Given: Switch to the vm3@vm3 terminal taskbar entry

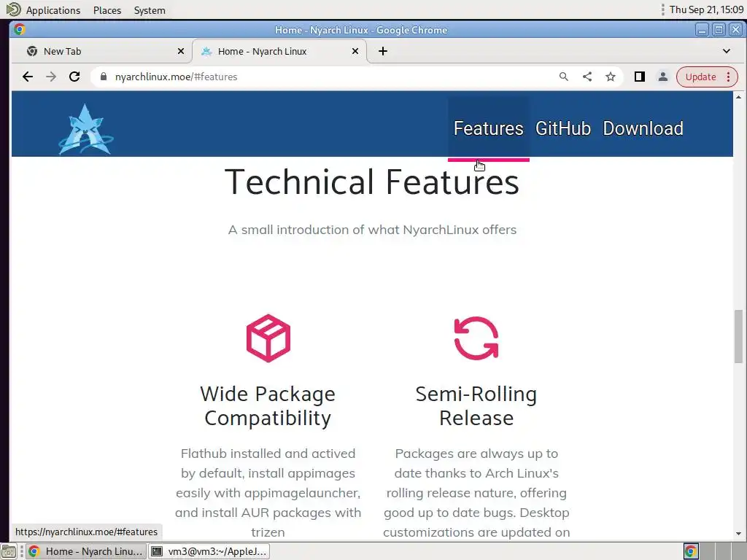Looking at the screenshot, I should tap(209, 551).
